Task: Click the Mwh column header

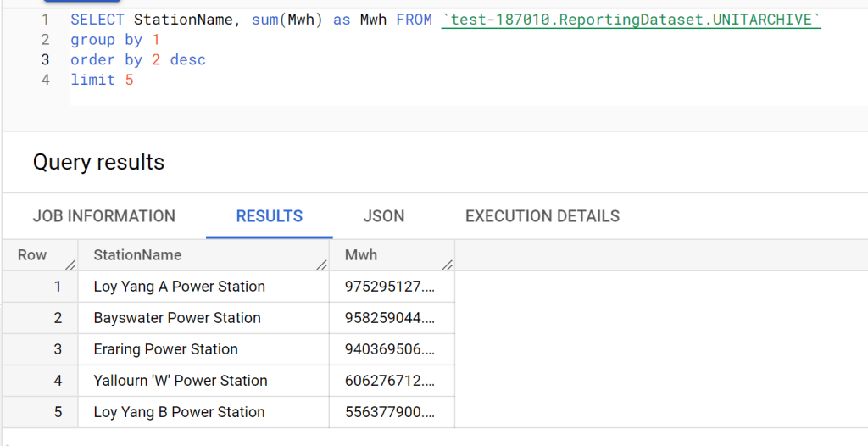Action: click(x=361, y=255)
